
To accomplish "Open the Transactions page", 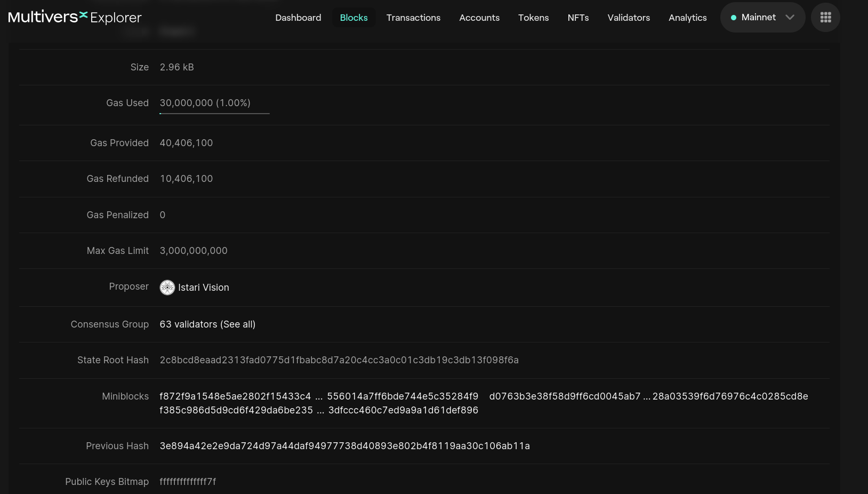I will click(413, 18).
